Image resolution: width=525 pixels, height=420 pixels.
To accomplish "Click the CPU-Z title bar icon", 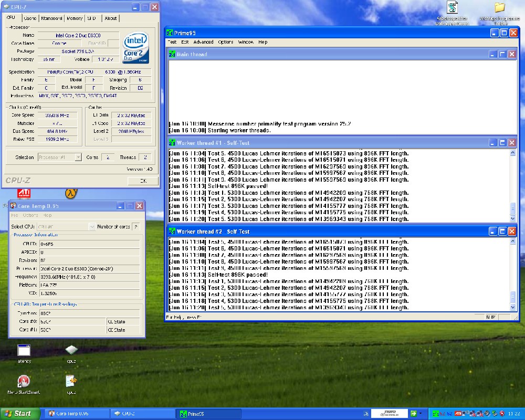I will click(x=6, y=7).
